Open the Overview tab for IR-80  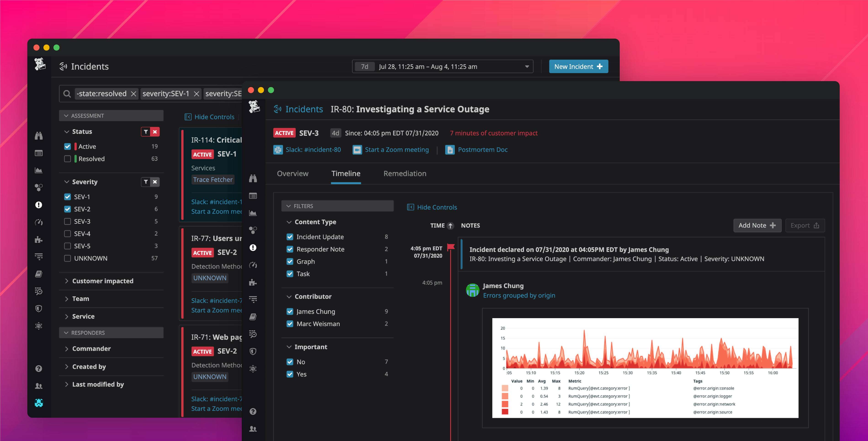292,174
